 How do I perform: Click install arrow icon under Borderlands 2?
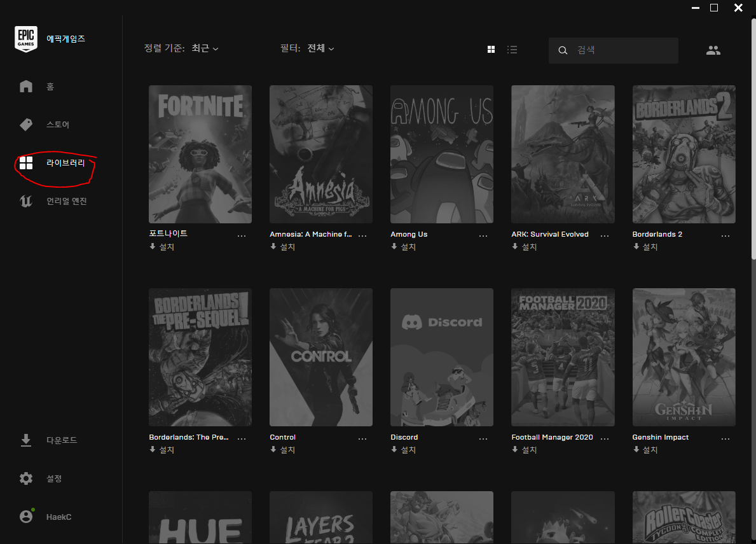pos(636,246)
